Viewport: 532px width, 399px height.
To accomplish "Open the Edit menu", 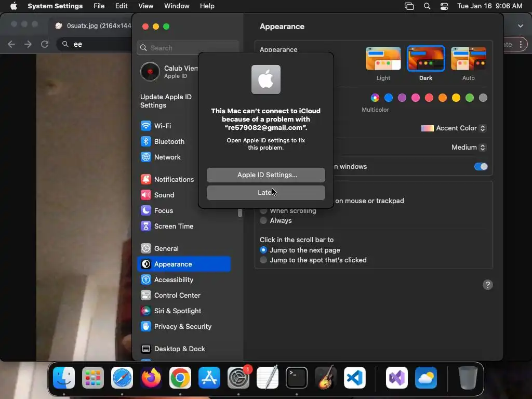I will point(121,6).
